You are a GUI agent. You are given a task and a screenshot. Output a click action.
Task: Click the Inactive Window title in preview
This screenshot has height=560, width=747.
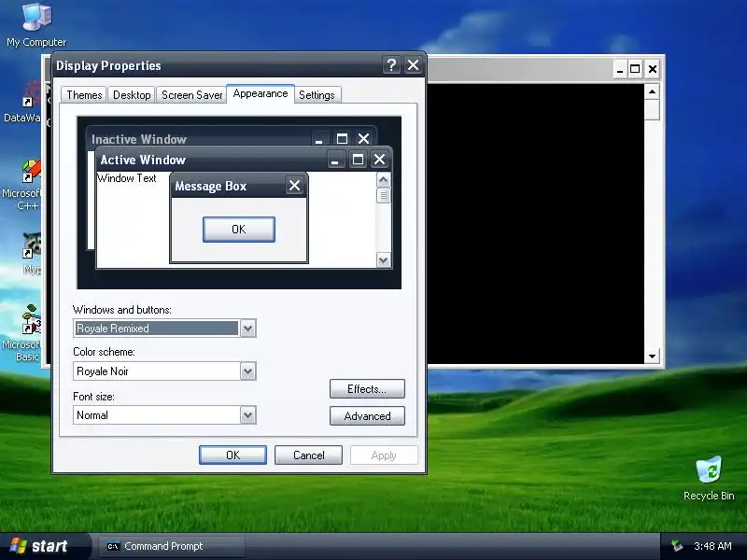coord(139,139)
